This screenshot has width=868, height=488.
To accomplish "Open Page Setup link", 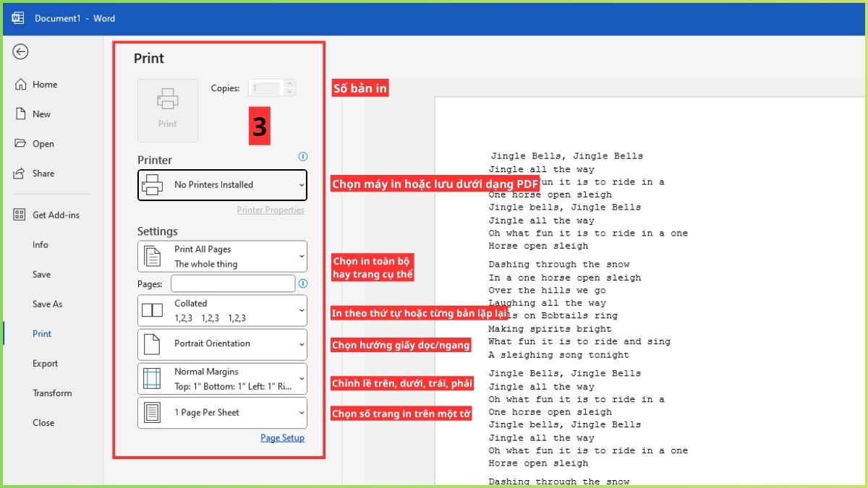I will 282,437.
